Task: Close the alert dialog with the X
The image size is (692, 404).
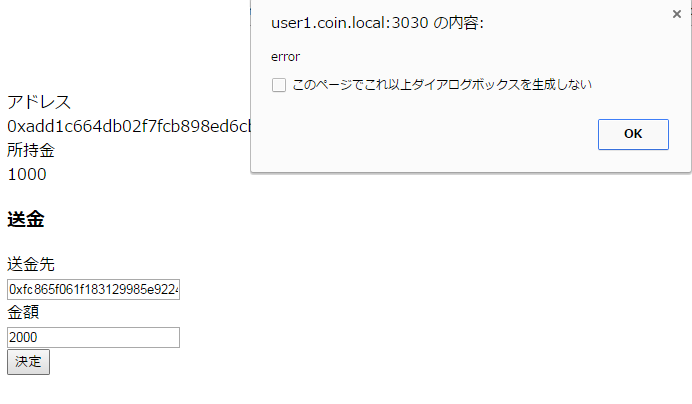Action: tap(677, 14)
